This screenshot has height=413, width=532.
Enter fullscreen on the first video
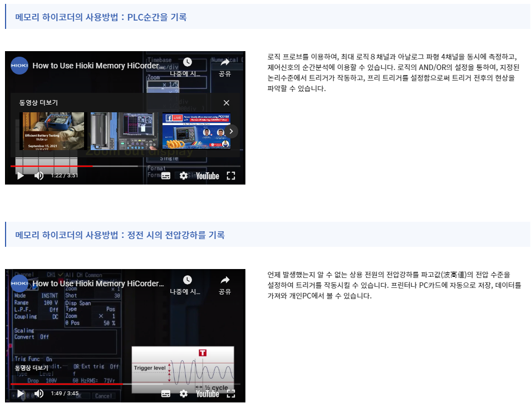click(231, 176)
